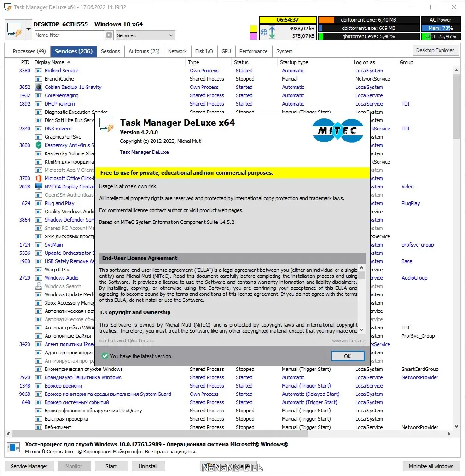Click the BranchCache service icon
This screenshot has width=465, height=476.
coord(39,79)
